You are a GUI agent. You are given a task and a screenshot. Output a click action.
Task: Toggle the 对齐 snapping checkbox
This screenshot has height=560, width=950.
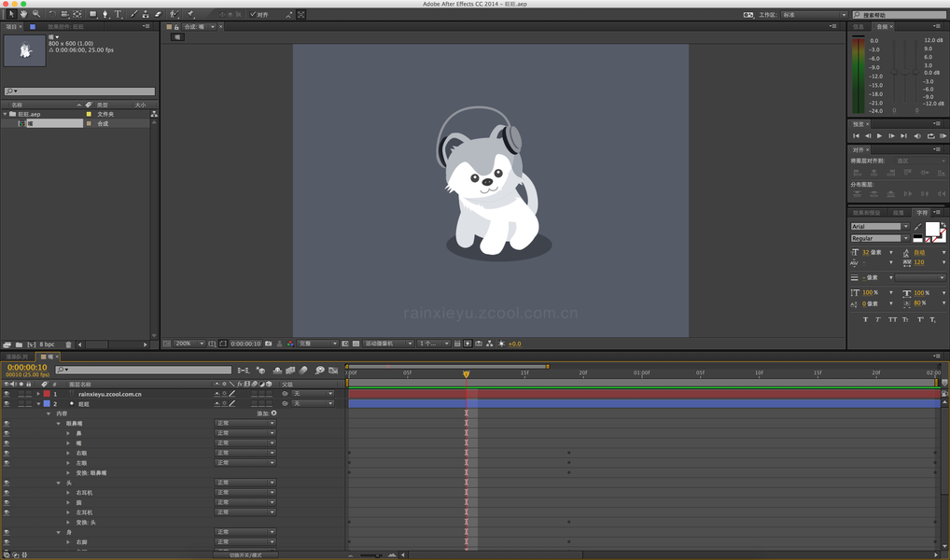tap(253, 15)
